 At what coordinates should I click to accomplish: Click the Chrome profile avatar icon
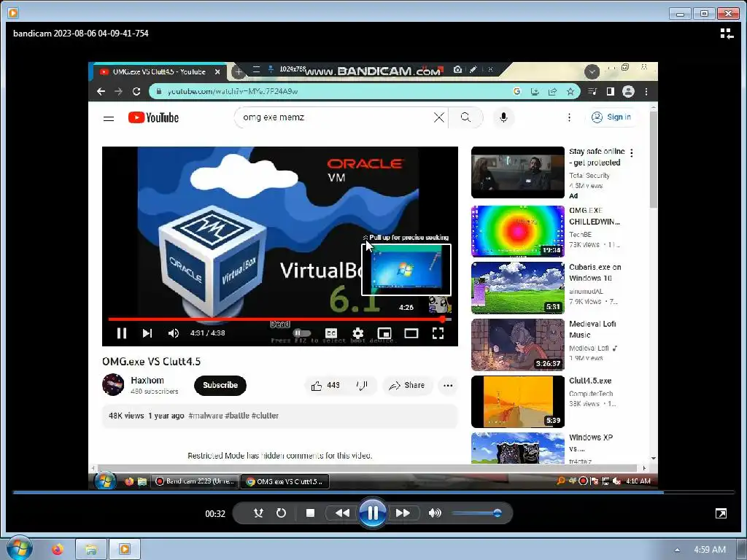click(x=628, y=91)
